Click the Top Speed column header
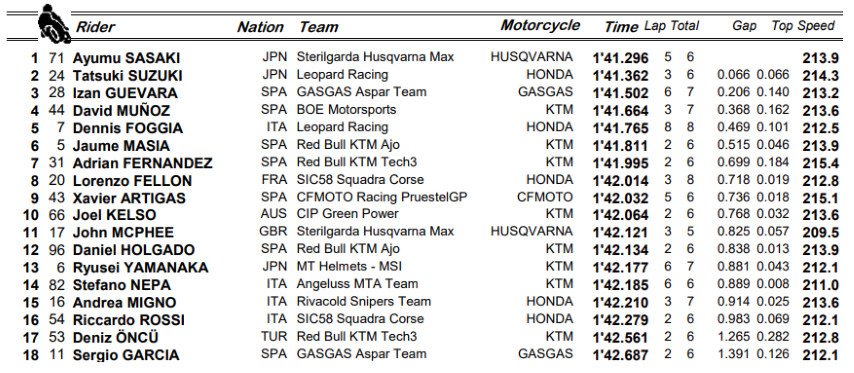The height and width of the screenshot is (373, 854). pyautogui.click(x=803, y=26)
